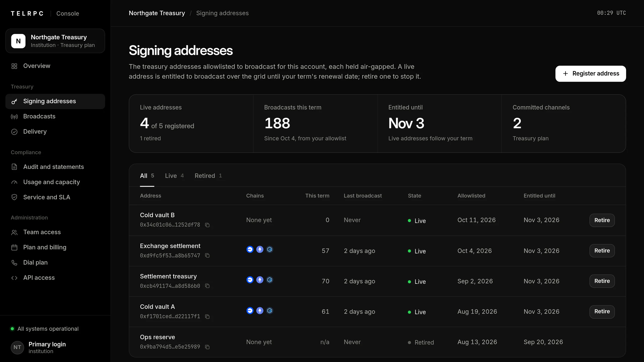644x362 pixels.
Task: Switch to the Live tab
Action: tap(174, 176)
